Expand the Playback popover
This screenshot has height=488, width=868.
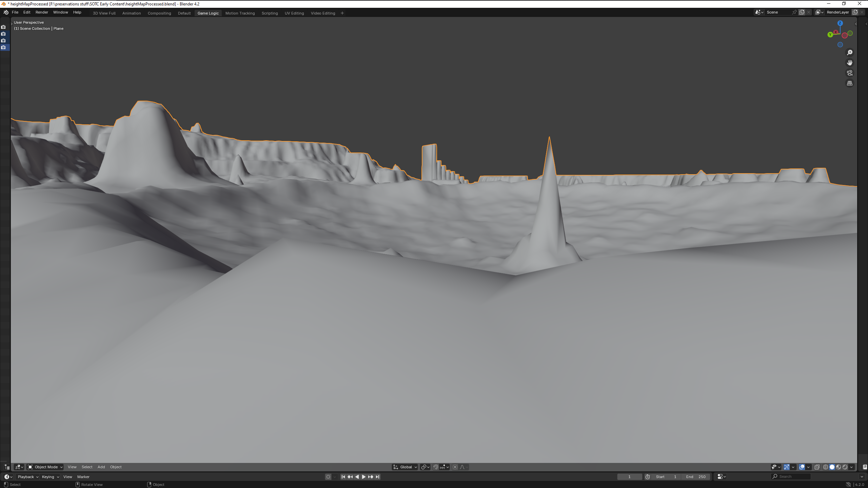click(28, 477)
